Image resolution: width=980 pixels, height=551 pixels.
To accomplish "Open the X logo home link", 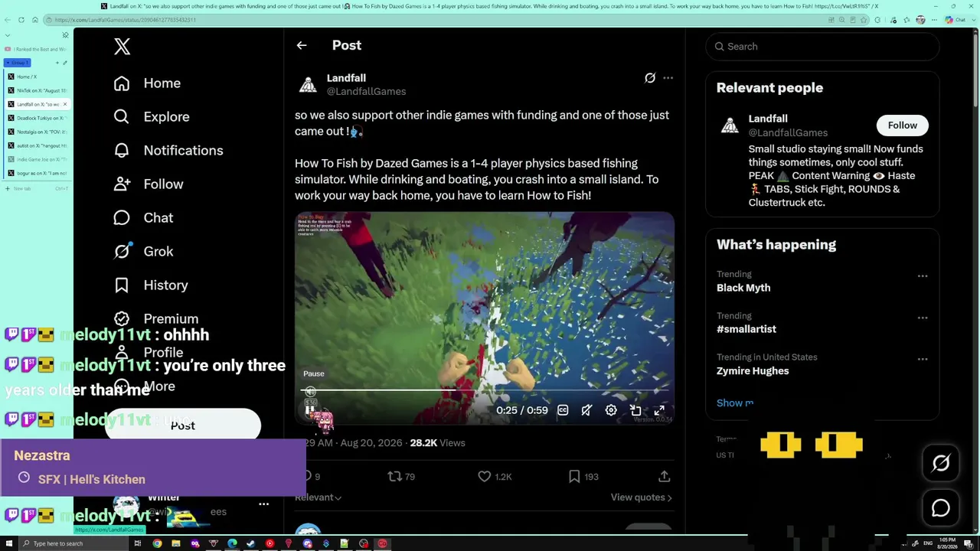I will (x=122, y=47).
